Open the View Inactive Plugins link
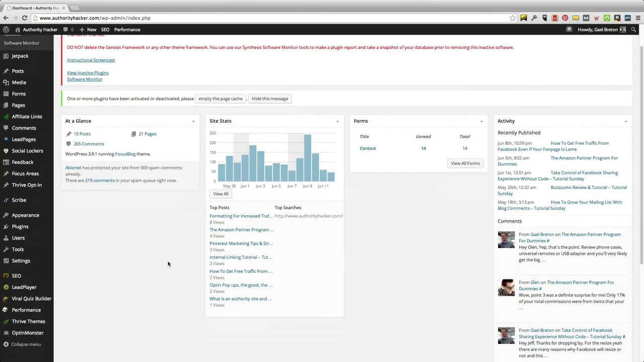The image size is (644, 362). [x=88, y=73]
